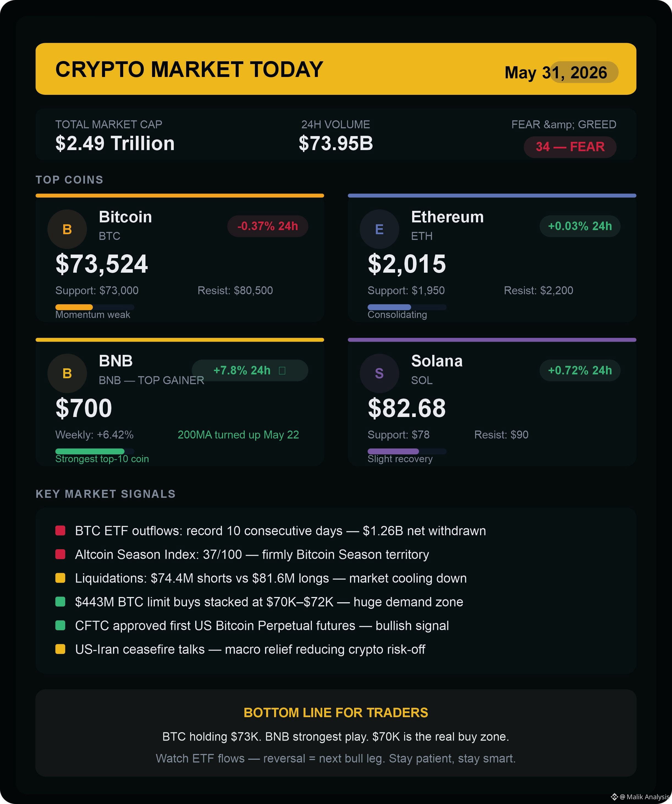Click the Bitcoin B coin icon
This screenshot has height=804, width=672.
pyautogui.click(x=67, y=229)
